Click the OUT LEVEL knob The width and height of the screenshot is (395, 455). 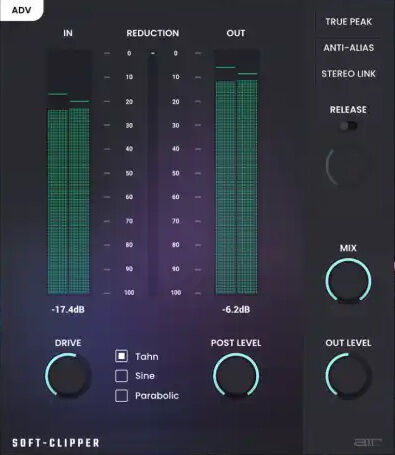pos(348,376)
